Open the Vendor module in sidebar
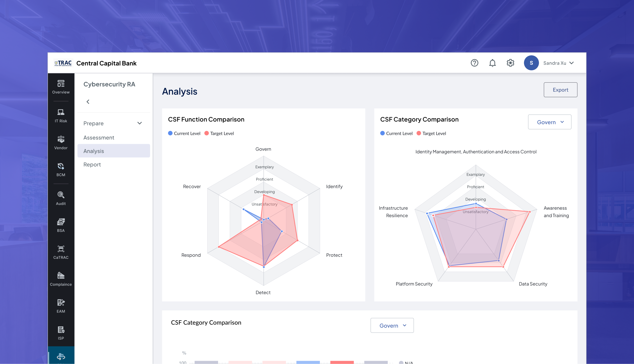 (61, 143)
